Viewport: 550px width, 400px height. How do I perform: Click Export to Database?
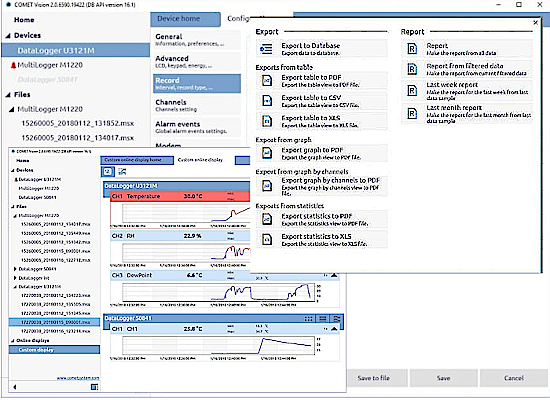point(322,49)
